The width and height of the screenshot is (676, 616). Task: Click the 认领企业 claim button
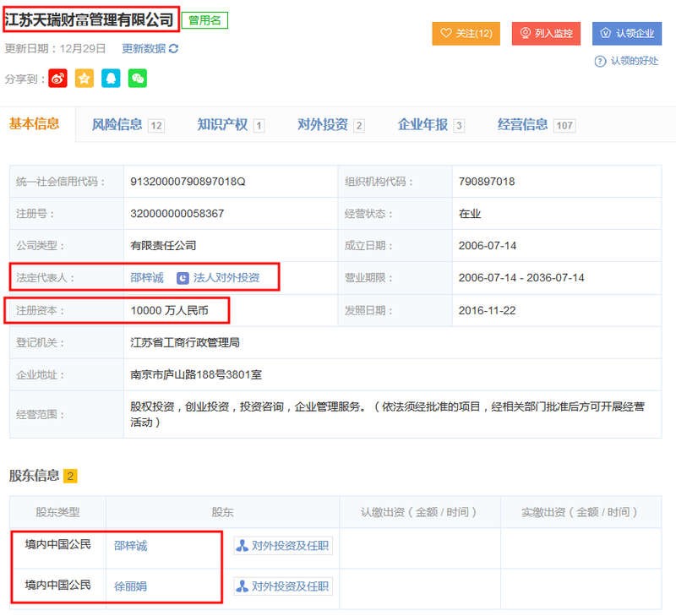click(627, 34)
